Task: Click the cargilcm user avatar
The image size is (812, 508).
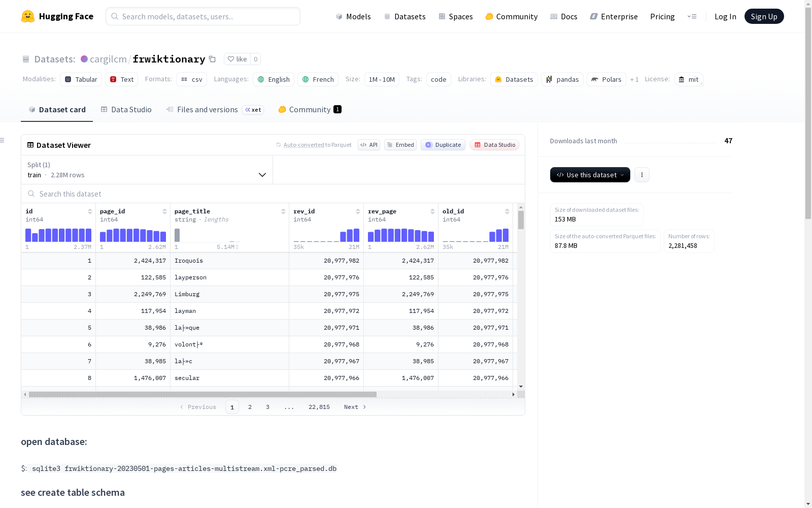Action: coord(84,59)
